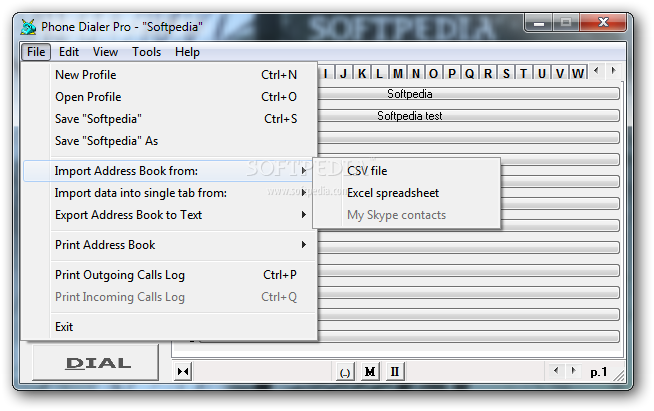Screen dimensions: 654x411
Task: Click the p.1 page indicator
Action: pyautogui.click(x=599, y=371)
